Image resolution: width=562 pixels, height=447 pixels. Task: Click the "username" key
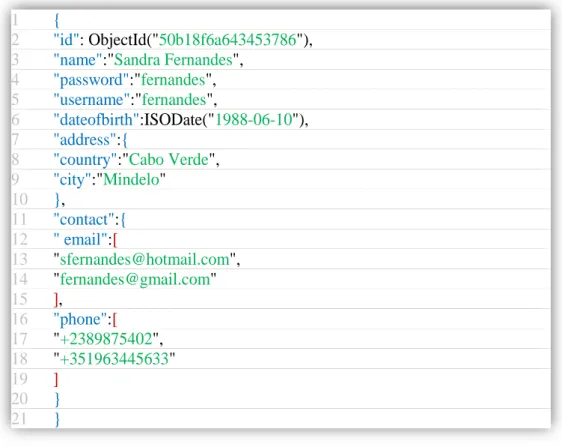point(92,100)
